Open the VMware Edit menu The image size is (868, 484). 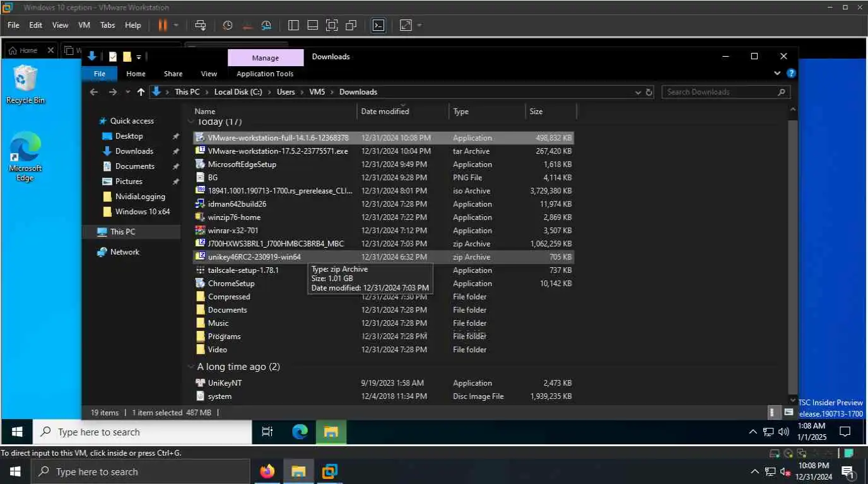point(35,25)
